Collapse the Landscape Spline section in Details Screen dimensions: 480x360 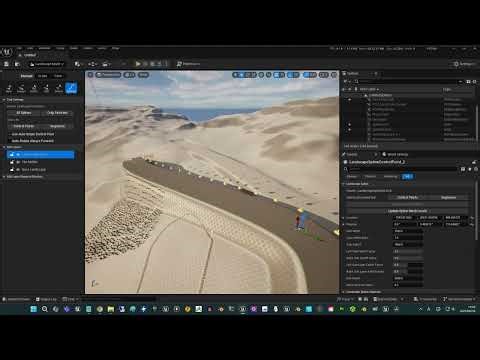[344, 184]
